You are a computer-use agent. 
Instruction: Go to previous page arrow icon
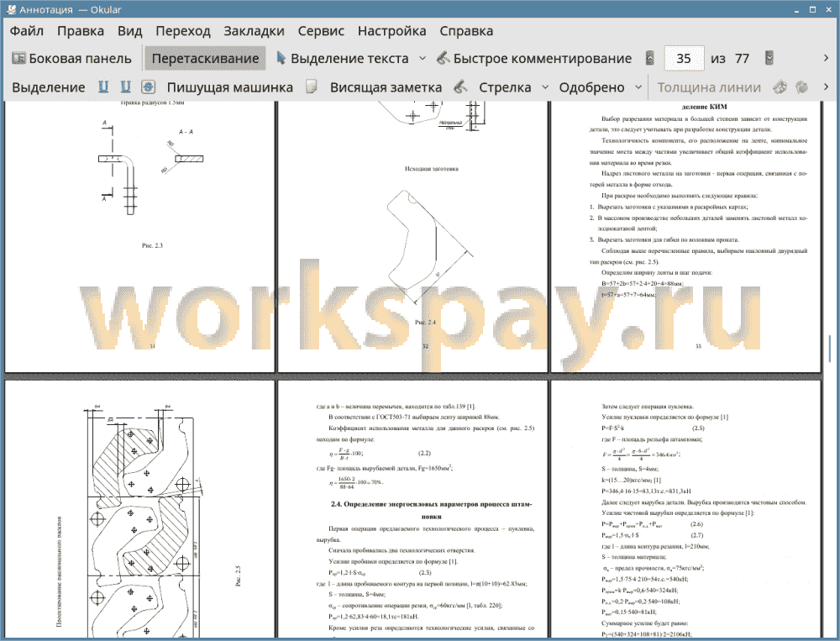(x=650, y=59)
